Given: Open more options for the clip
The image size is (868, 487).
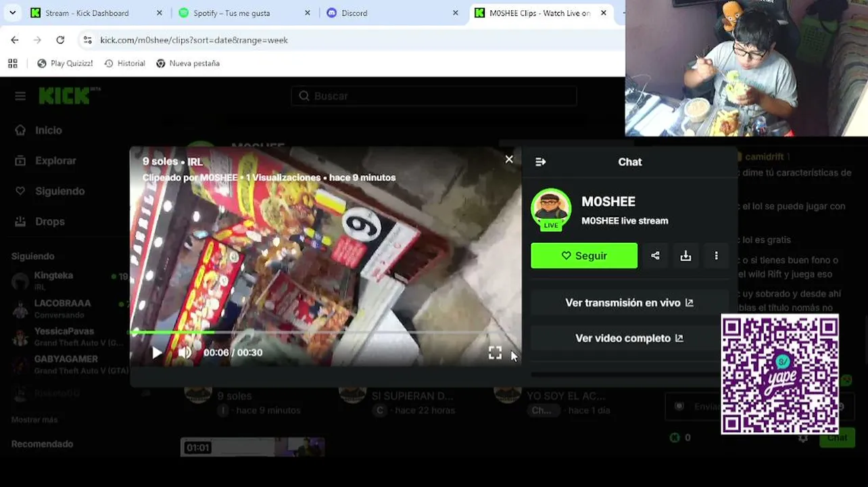Looking at the screenshot, I should [716, 256].
